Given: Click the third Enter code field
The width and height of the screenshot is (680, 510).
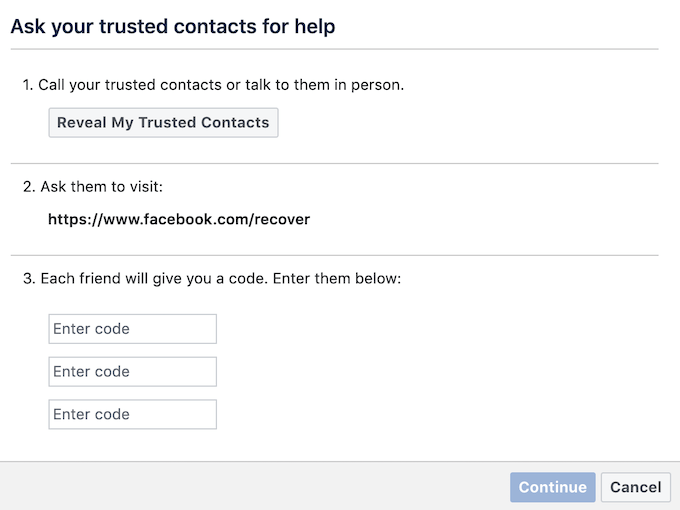Looking at the screenshot, I should tap(132, 414).
